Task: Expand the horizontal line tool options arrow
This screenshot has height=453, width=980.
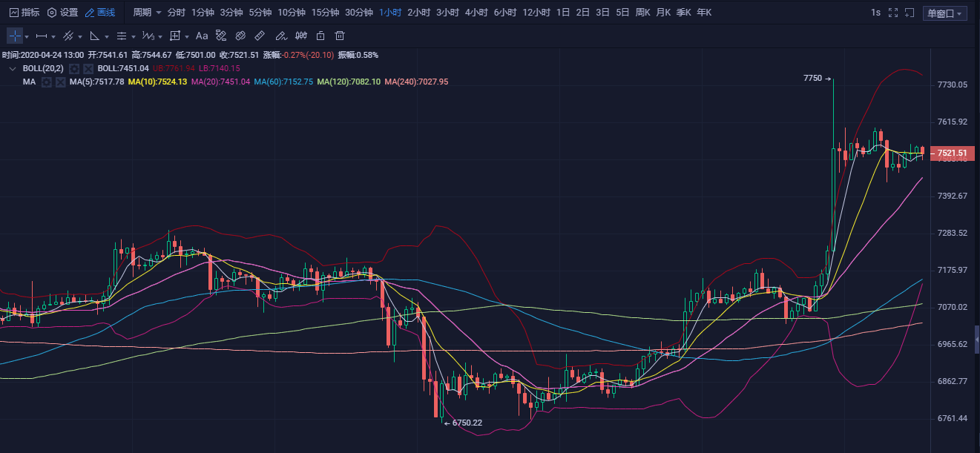Action: (54, 36)
